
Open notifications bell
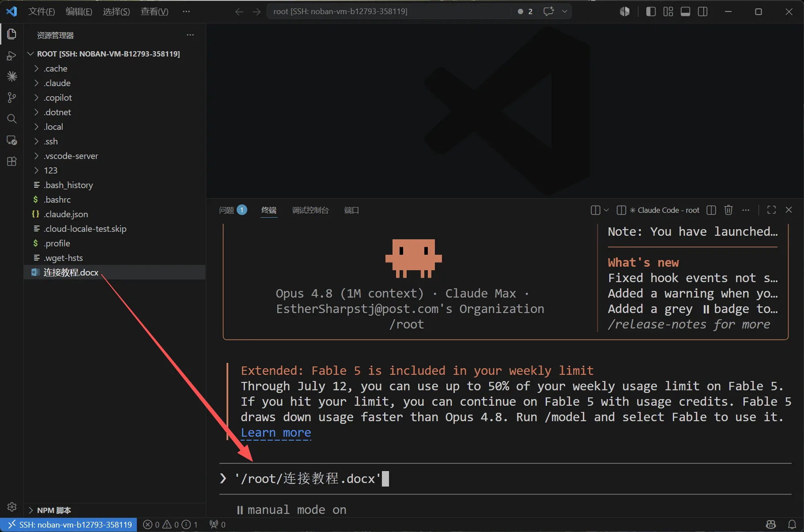click(x=792, y=524)
